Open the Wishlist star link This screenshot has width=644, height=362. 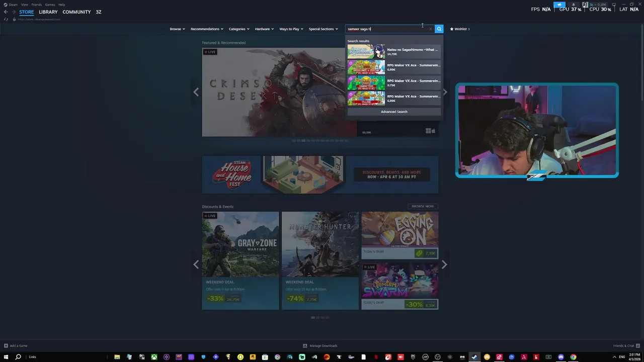(459, 29)
